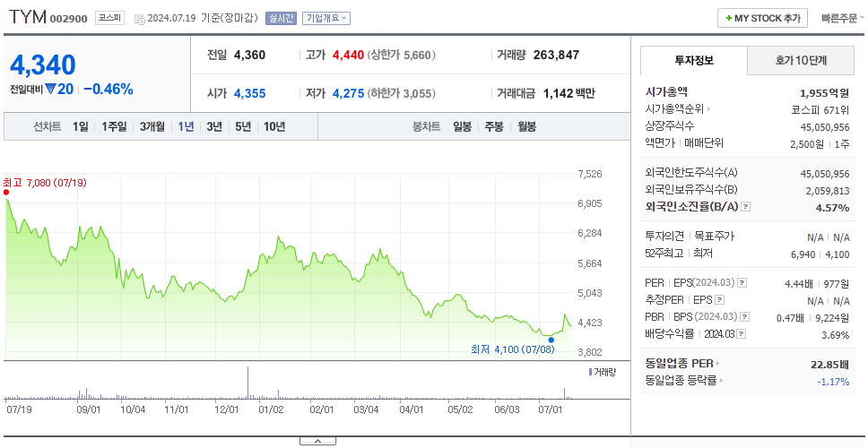
Task: Select the 일봉 candle chart
Action: coord(462,126)
